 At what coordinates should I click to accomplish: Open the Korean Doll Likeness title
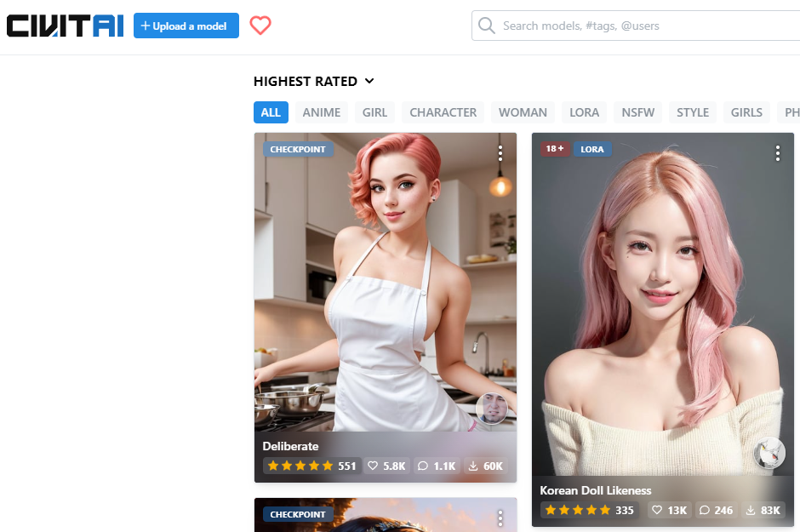596,490
